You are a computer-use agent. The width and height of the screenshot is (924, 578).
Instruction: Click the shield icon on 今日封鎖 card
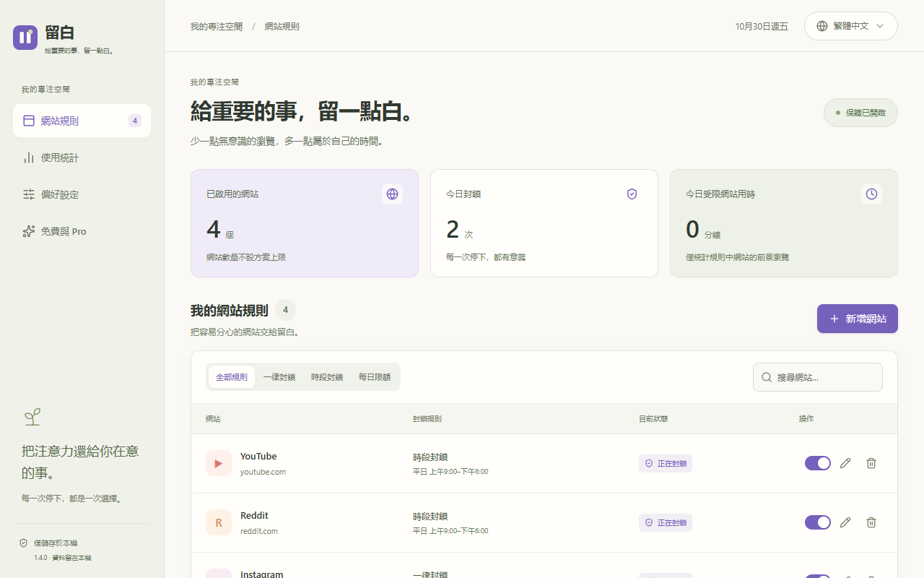click(x=632, y=194)
